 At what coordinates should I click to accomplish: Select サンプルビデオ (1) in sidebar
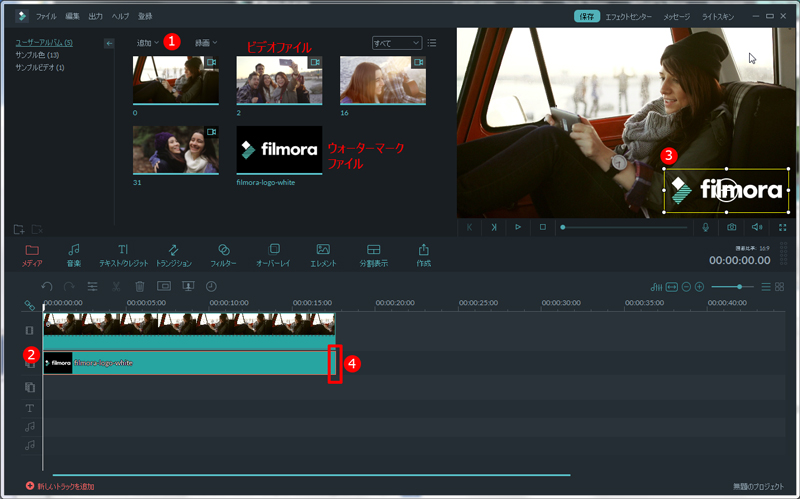tap(40, 67)
